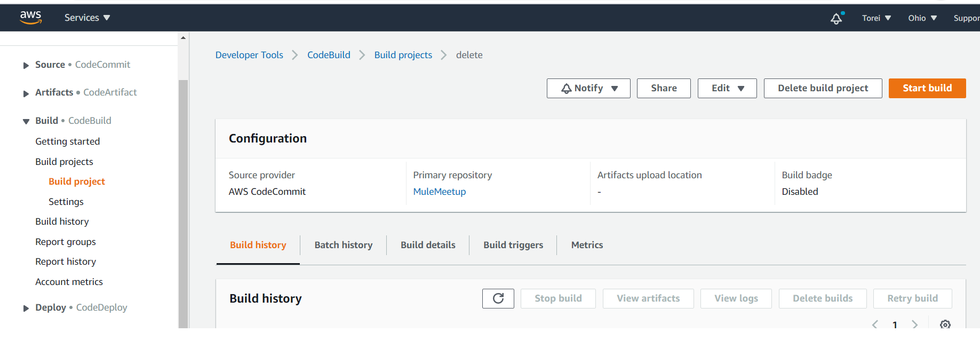This screenshot has height=364, width=980.
Task: Click the AWS logo icon
Action: point(30,17)
